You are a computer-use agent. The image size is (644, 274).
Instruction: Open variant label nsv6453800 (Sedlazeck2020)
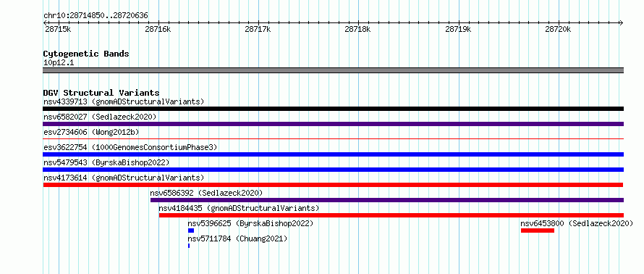(x=577, y=223)
